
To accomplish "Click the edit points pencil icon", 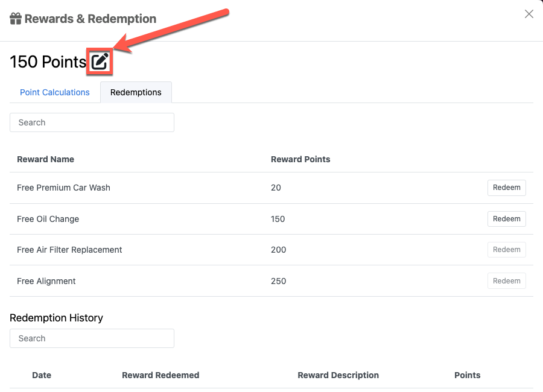I will point(100,62).
